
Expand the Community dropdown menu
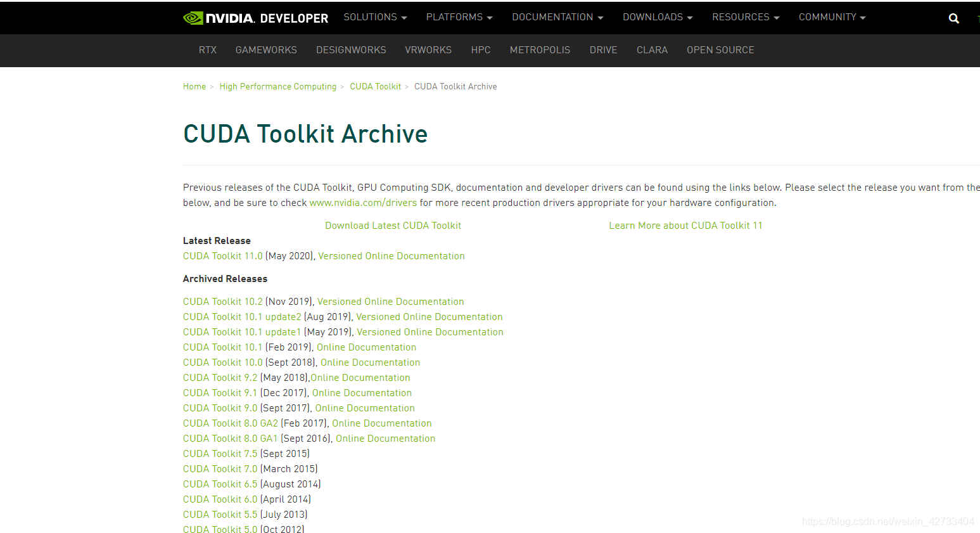click(x=832, y=17)
